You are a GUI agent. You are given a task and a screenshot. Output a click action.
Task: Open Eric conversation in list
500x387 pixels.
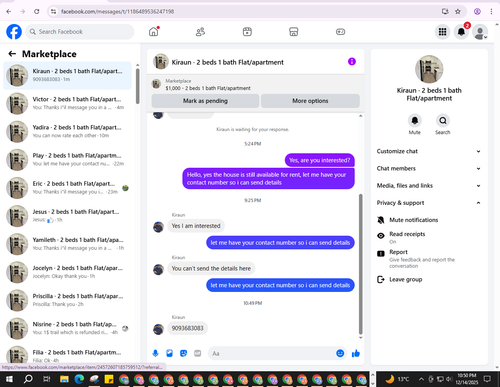point(68,188)
